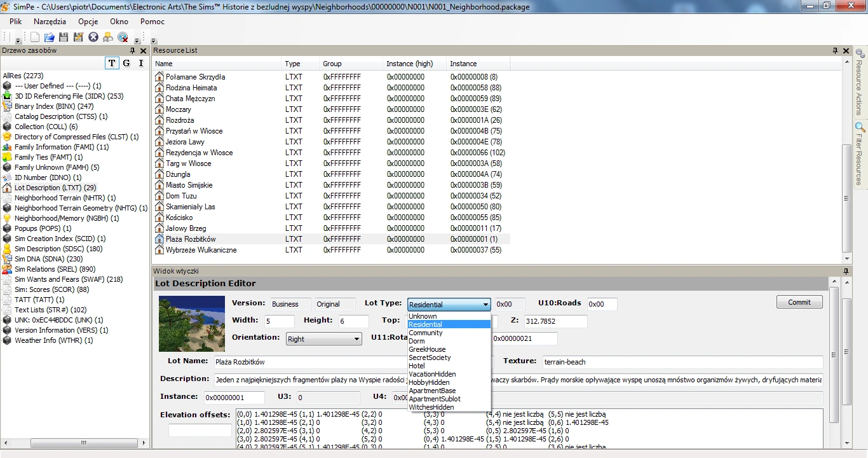
Task: Click the icon beside Family Ties (FAMT)
Action: coord(7,157)
